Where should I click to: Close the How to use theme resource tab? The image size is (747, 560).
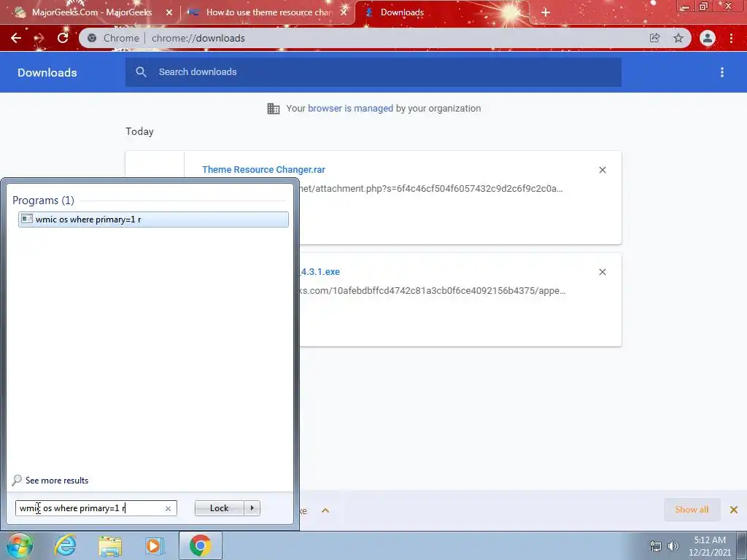click(x=344, y=12)
